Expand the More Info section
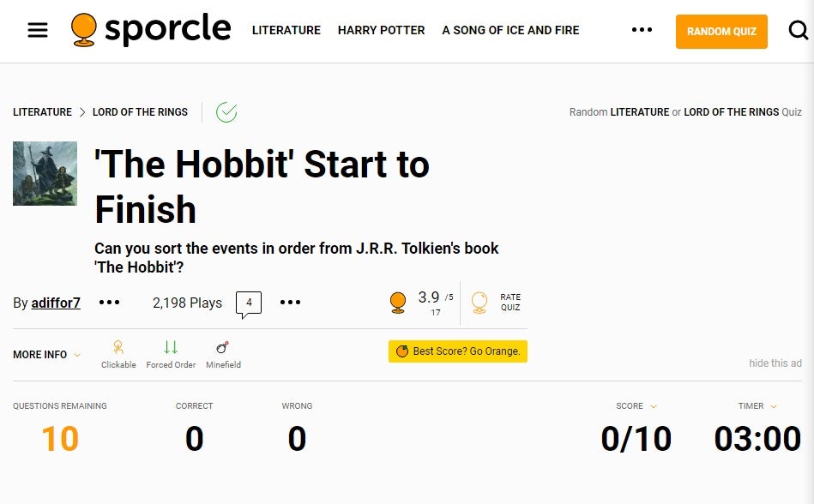 point(46,355)
